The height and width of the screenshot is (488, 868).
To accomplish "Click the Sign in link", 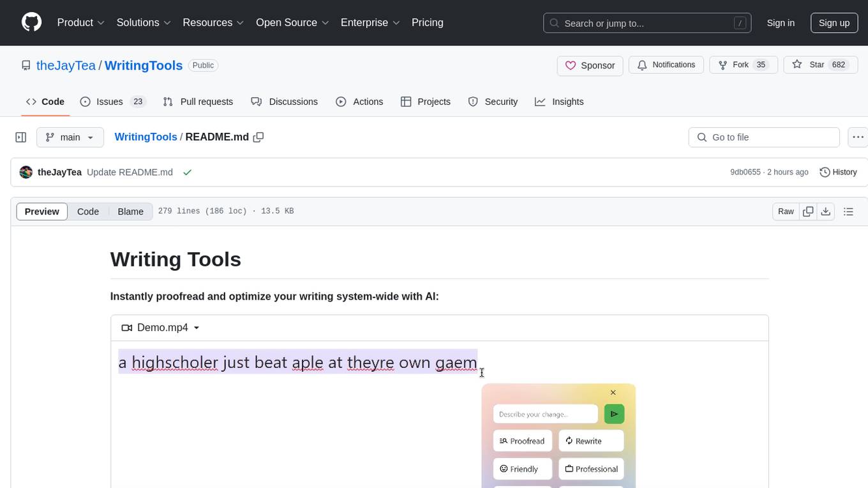I will (x=781, y=23).
